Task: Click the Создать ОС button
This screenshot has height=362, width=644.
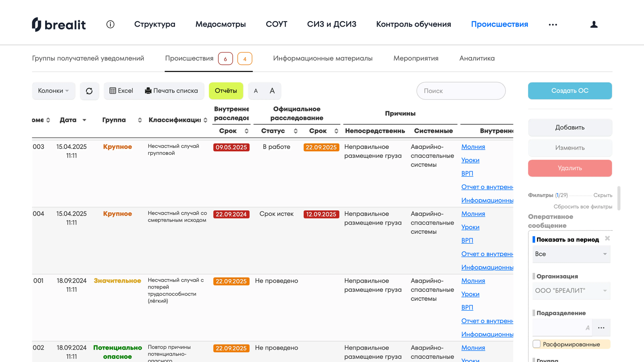Action: [570, 91]
